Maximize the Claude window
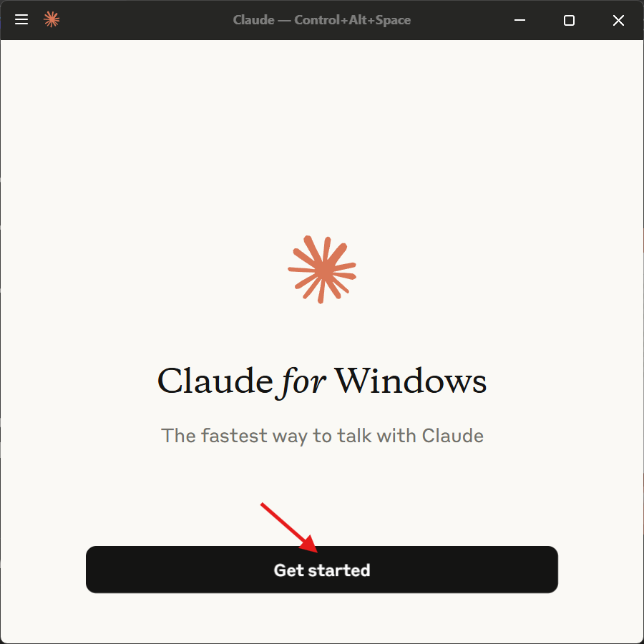 (x=570, y=20)
